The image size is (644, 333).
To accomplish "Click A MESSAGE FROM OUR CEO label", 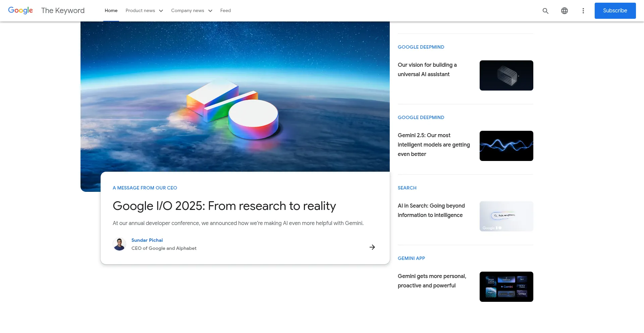I will coord(145,188).
